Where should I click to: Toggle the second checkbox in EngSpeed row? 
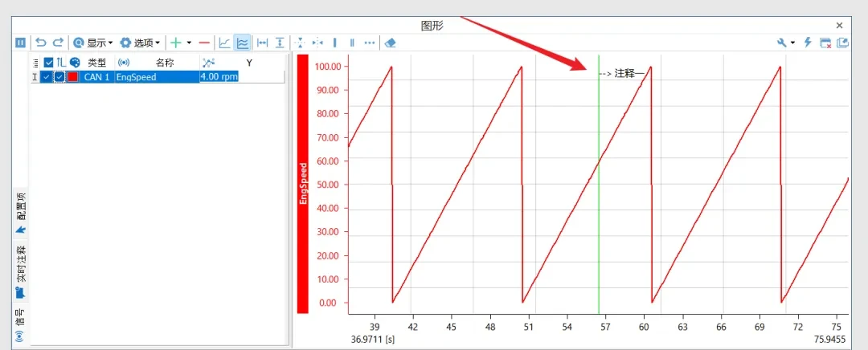coord(59,77)
